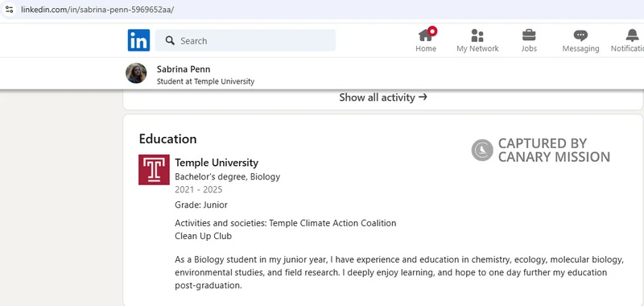Select the Messaging nav label

click(x=580, y=48)
